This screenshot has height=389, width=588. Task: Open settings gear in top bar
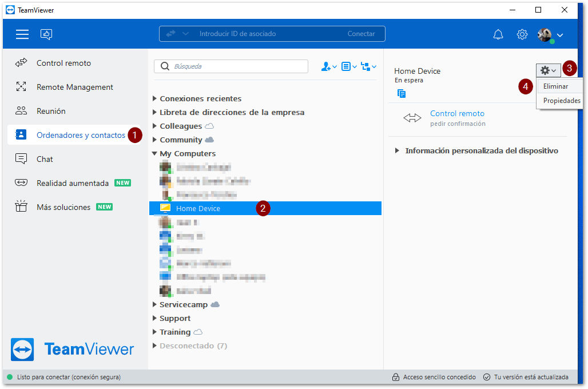pos(522,34)
